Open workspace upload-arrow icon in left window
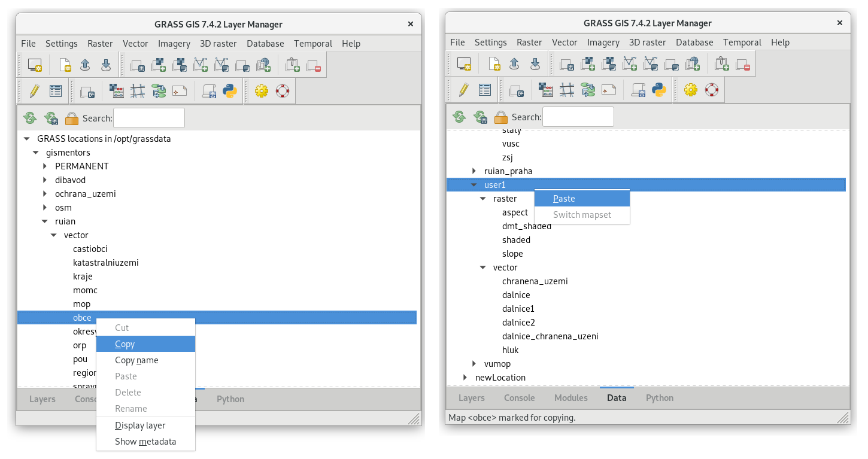This screenshot has width=868, height=459. coord(85,65)
